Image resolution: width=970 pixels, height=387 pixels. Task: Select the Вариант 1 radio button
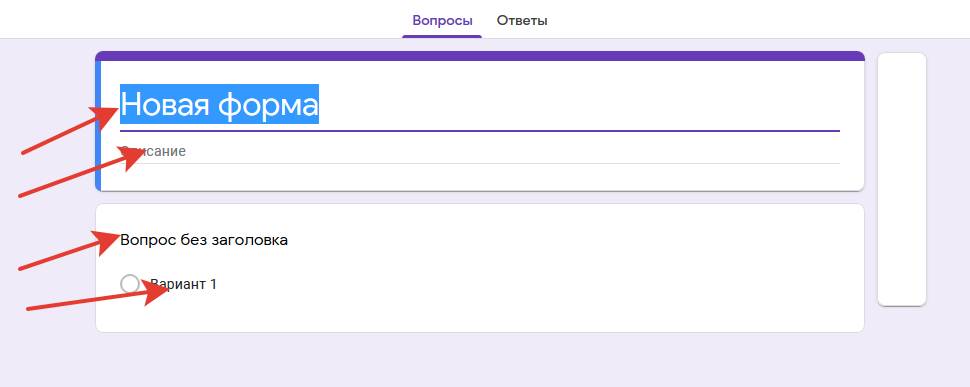tap(130, 284)
